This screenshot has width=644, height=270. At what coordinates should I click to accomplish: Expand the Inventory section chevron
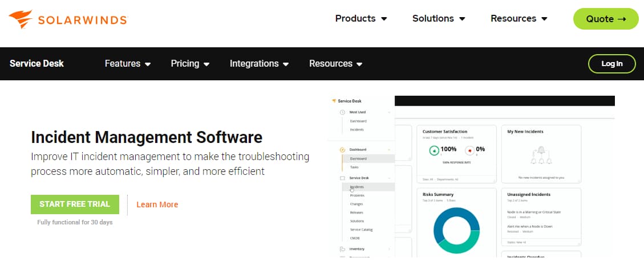[389, 249]
